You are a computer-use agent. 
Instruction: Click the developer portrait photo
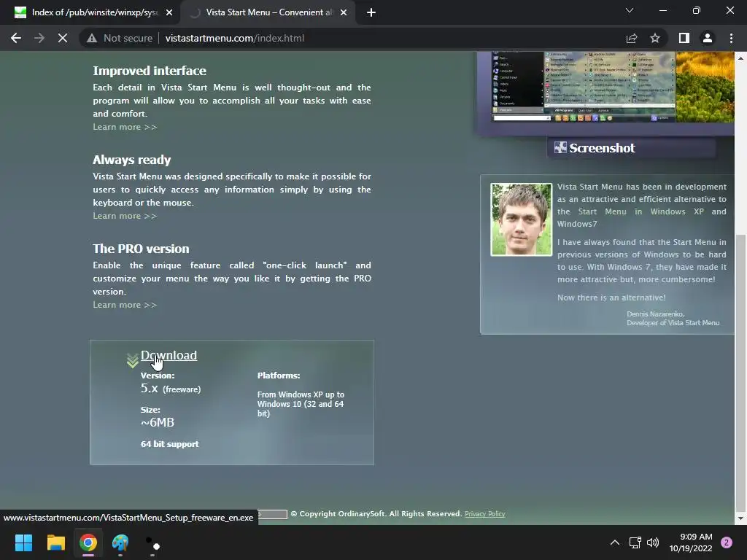(x=521, y=219)
